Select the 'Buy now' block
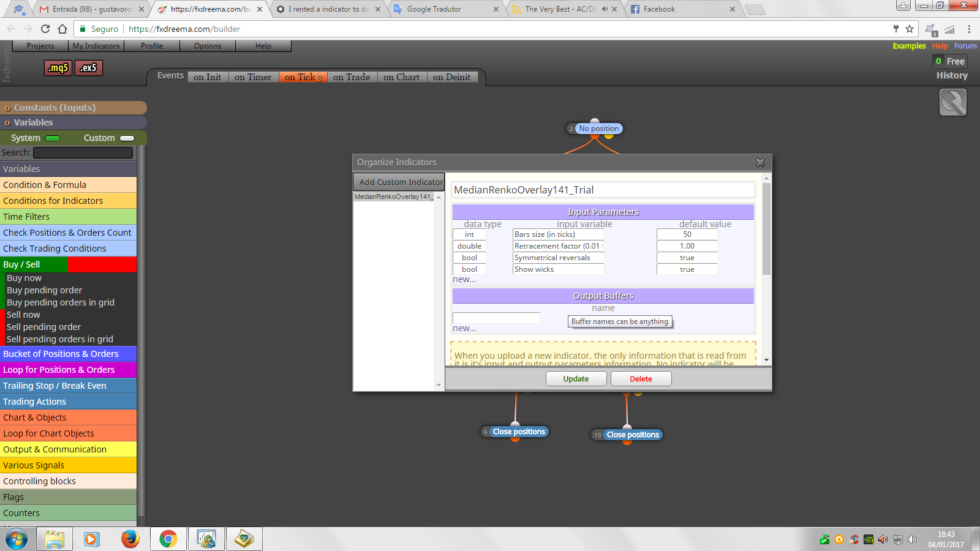This screenshot has width=980, height=551. coord(24,278)
